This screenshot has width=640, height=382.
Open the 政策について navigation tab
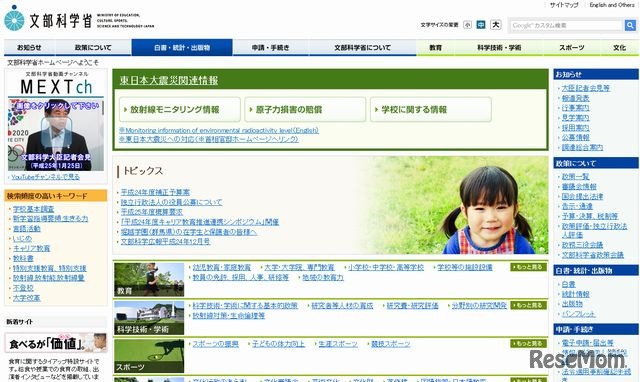(x=93, y=47)
